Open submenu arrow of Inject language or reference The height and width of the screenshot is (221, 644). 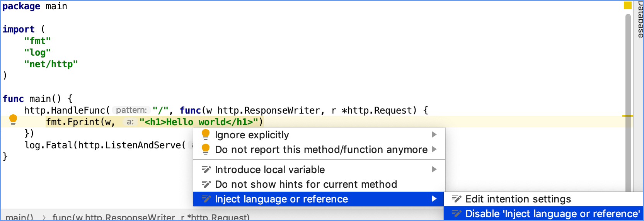(x=434, y=199)
